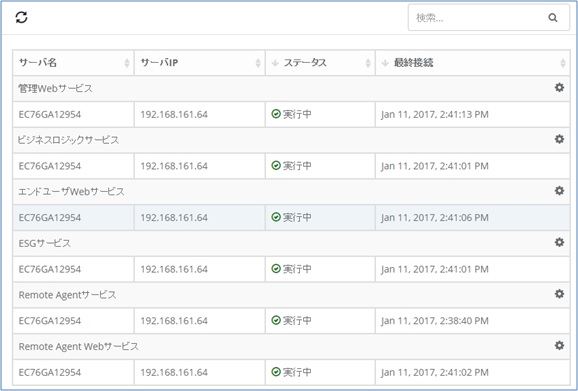Viewport: 578px width, 391px height.
Task: Open gear settings for Remote Agentサービス
Action: tap(559, 294)
